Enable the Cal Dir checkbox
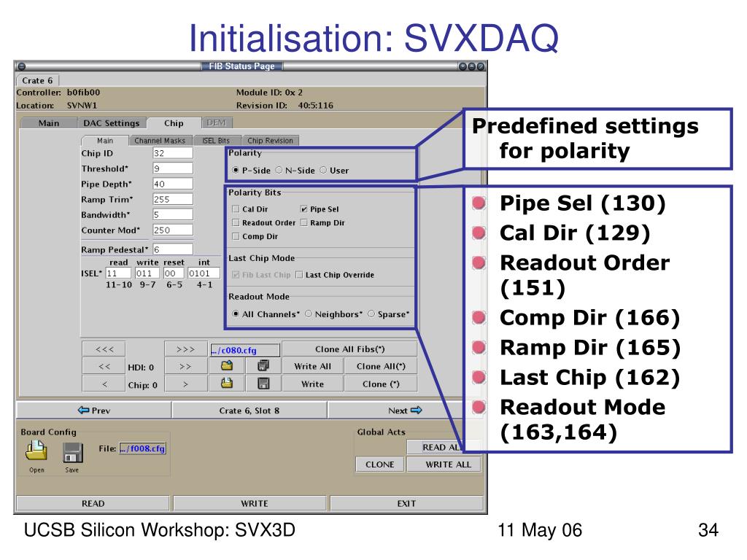The image size is (747, 560). (x=236, y=209)
